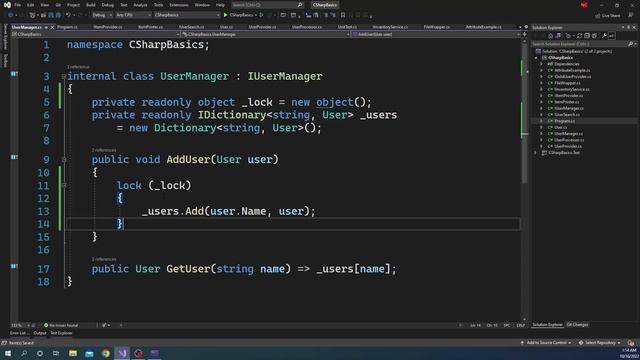Click the taskbar search magnifier
This screenshot has width=640, height=360.
click(x=24, y=353)
